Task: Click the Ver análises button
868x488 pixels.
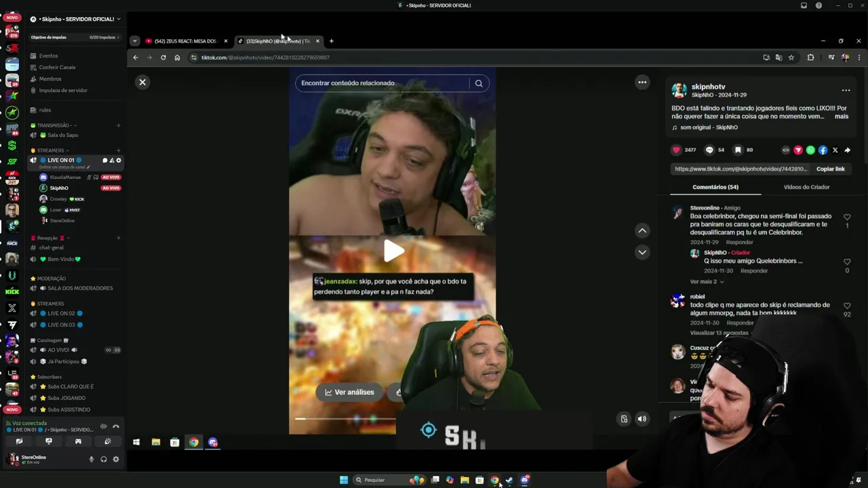Action: (x=349, y=392)
